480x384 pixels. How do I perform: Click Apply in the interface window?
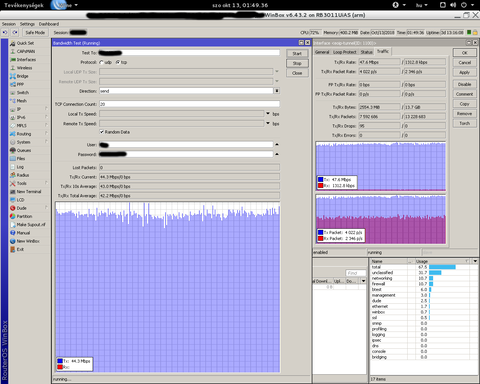pyautogui.click(x=465, y=72)
